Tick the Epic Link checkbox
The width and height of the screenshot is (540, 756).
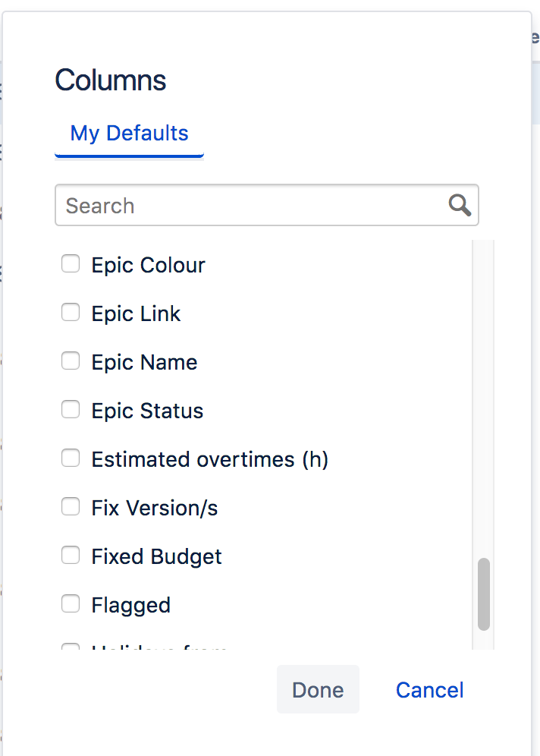(71, 313)
